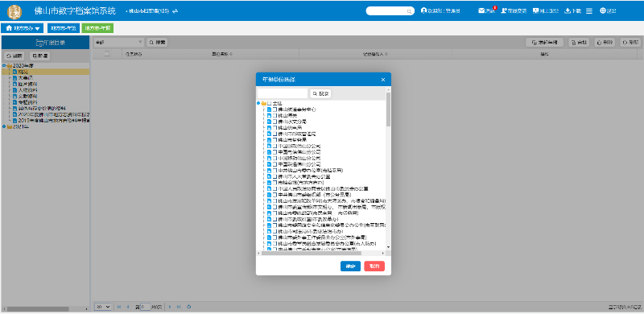Click the dialog's vertical scrollbar thumb
Viewport: 644px width, 314px height.
[x=388, y=109]
